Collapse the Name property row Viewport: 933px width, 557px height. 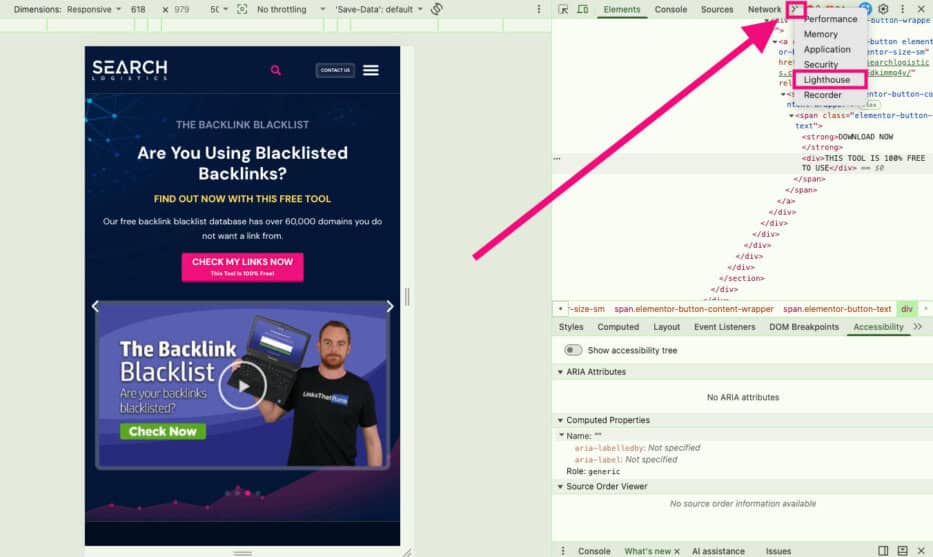point(561,436)
